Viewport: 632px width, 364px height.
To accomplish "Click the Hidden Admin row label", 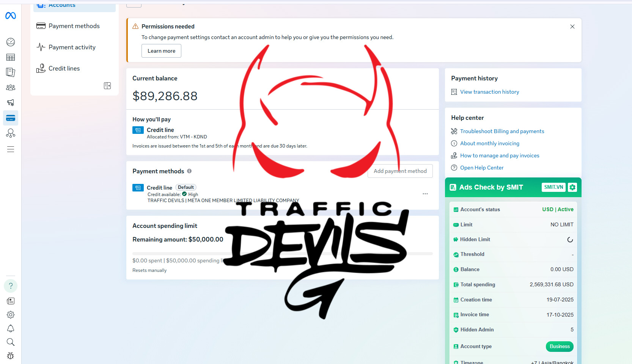I will [477, 330].
